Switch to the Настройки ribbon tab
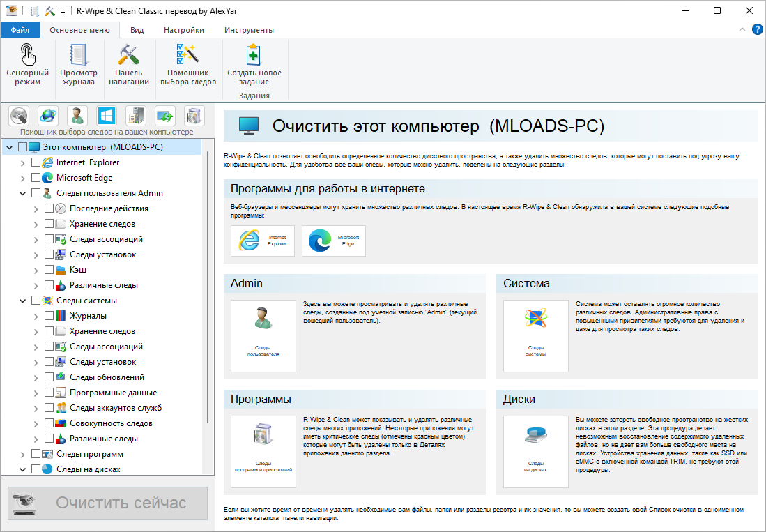This screenshot has width=766, height=532. point(184,30)
